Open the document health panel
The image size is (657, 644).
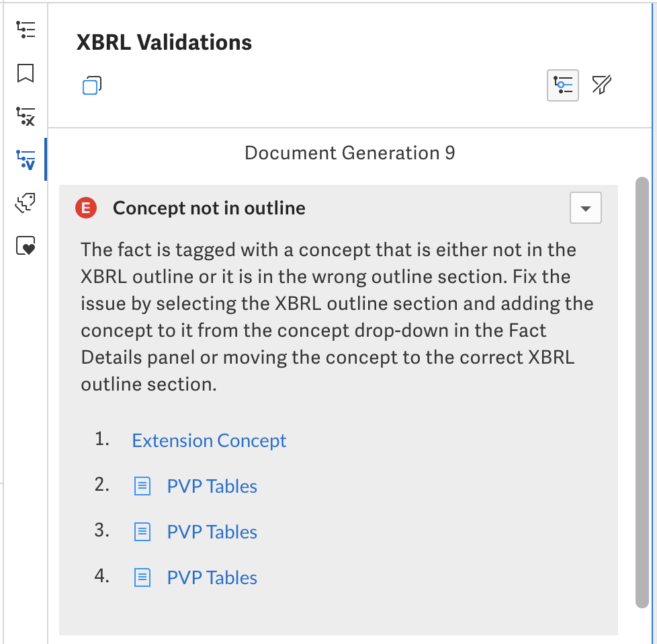[x=26, y=245]
